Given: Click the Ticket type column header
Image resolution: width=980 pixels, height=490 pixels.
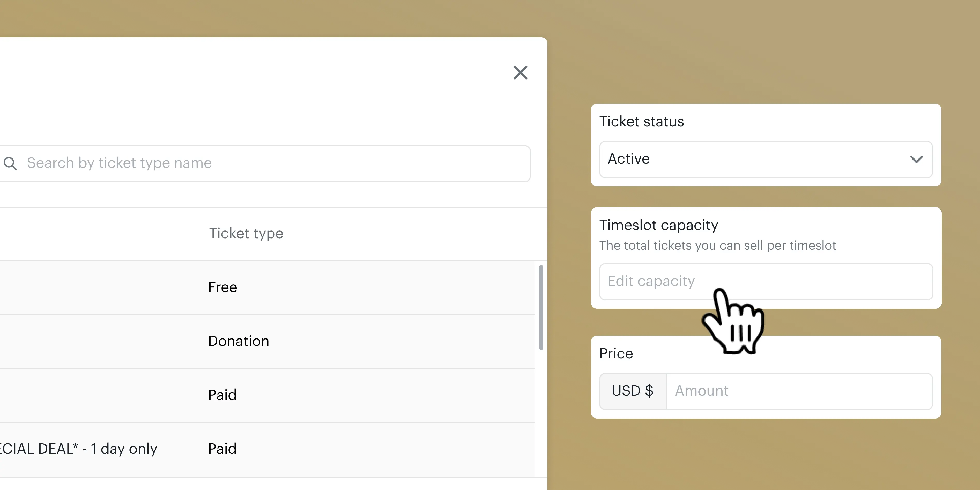Looking at the screenshot, I should coord(246,233).
